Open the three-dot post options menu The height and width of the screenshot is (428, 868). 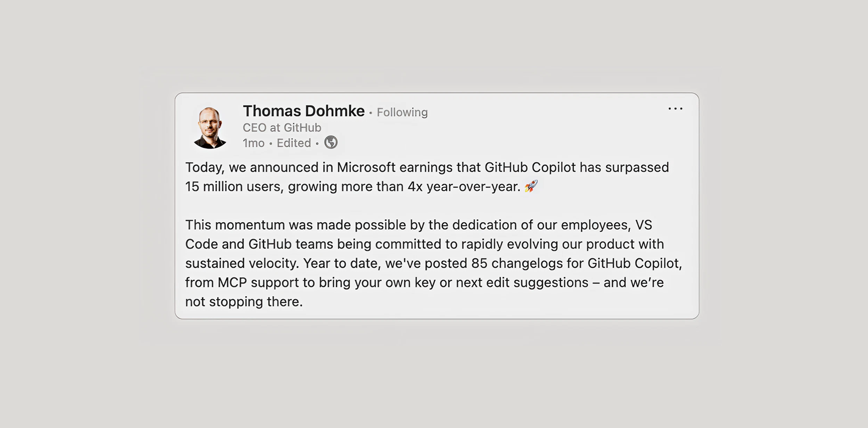pyautogui.click(x=675, y=109)
